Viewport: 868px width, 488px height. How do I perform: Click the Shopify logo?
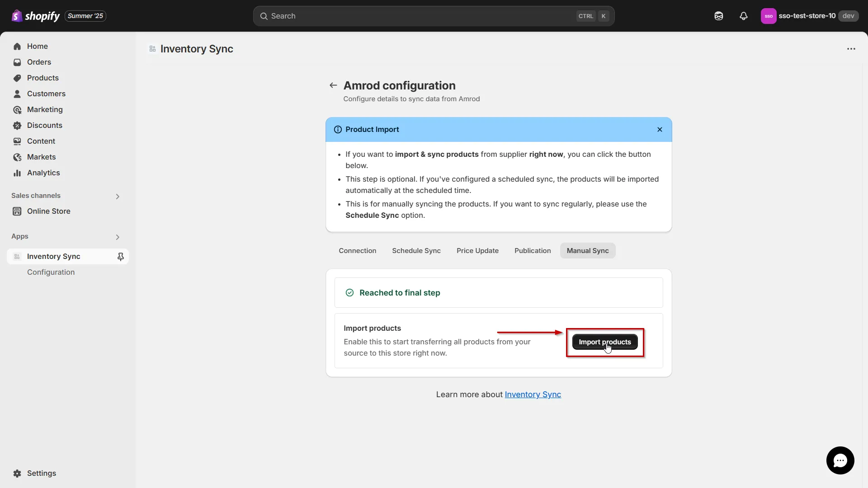coord(35,16)
